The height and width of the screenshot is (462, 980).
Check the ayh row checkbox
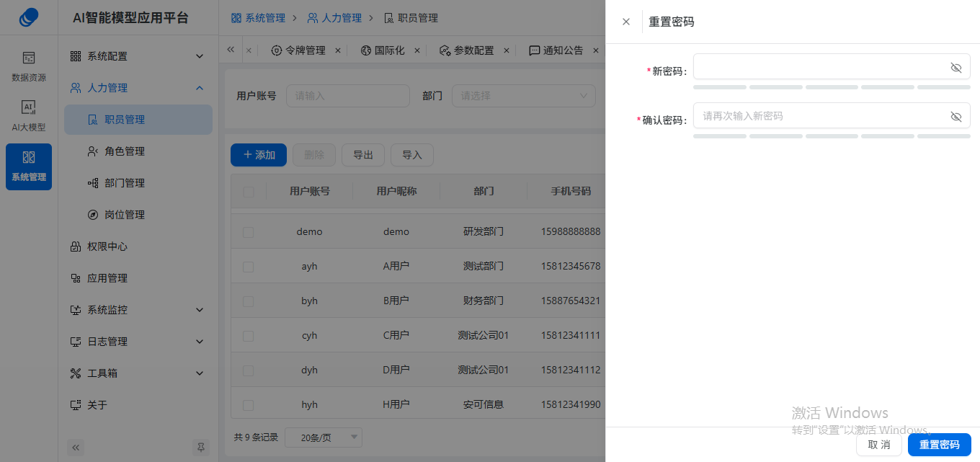coord(249,267)
